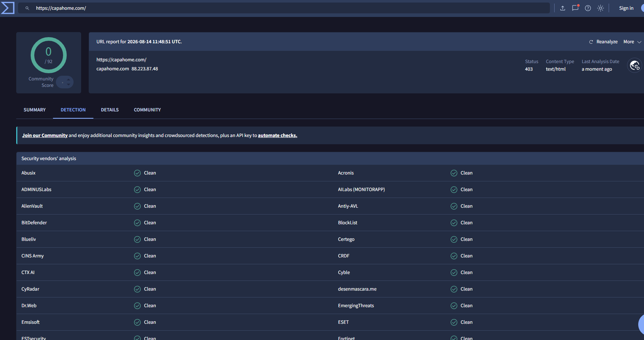Click the CINS Army clean check icon
The width and height of the screenshot is (644, 340).
(x=137, y=256)
